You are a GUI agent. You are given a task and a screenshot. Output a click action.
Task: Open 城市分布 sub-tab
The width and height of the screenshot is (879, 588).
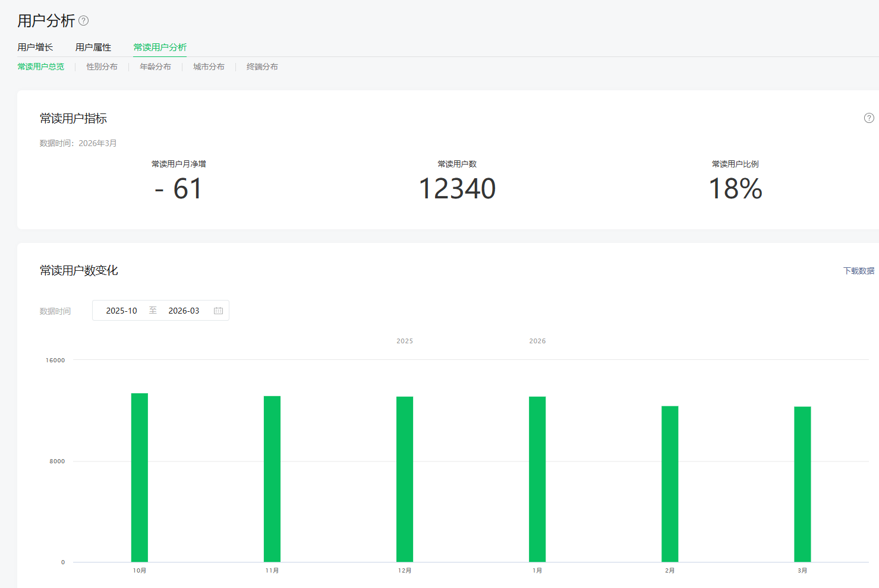click(209, 67)
